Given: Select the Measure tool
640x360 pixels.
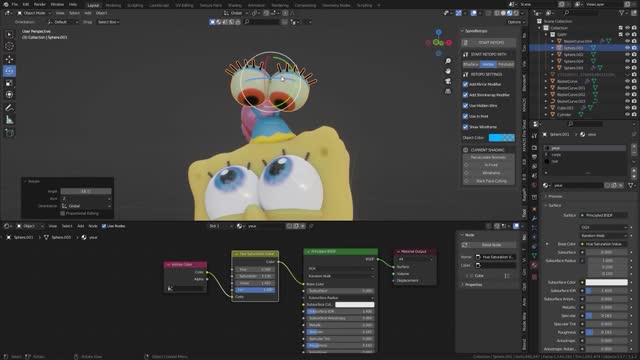Looking at the screenshot, I should coord(9,120).
